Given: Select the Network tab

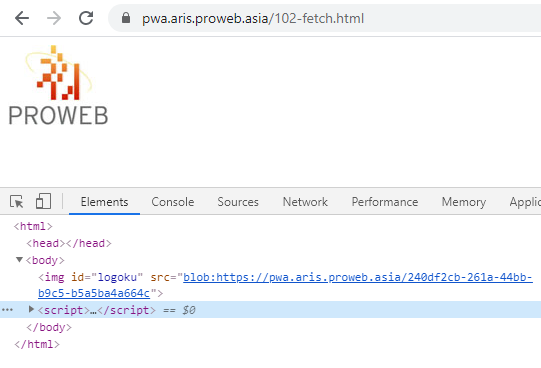Looking at the screenshot, I should click(x=305, y=202).
